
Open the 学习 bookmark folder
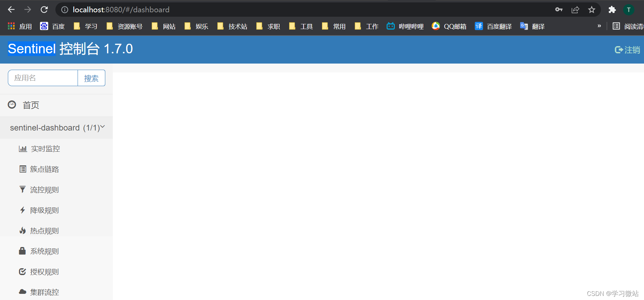[x=85, y=26]
